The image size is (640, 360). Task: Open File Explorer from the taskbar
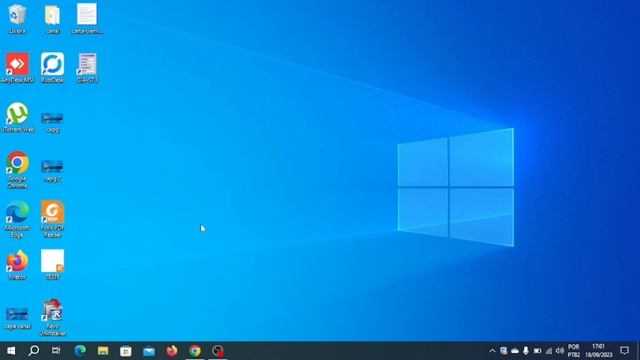coord(103,351)
